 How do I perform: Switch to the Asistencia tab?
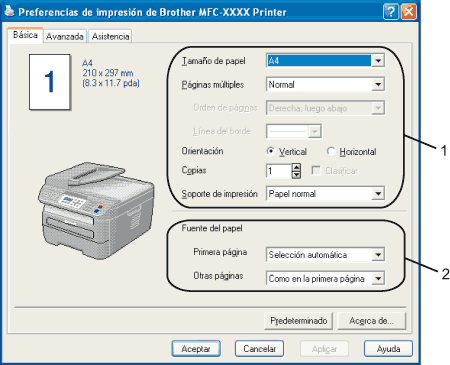tap(110, 36)
